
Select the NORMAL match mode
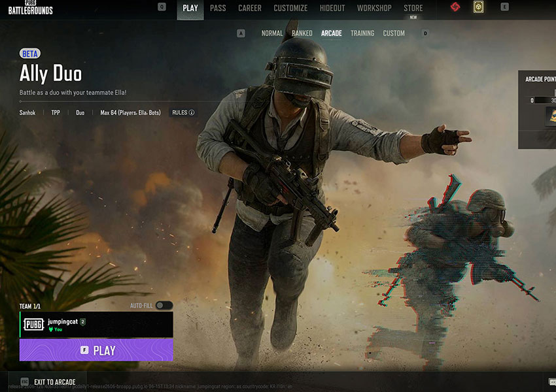click(272, 33)
